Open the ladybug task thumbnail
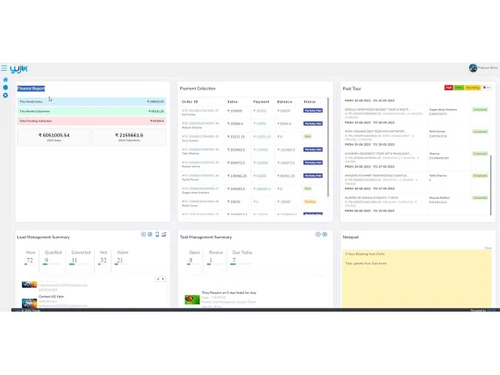 (x=192, y=299)
